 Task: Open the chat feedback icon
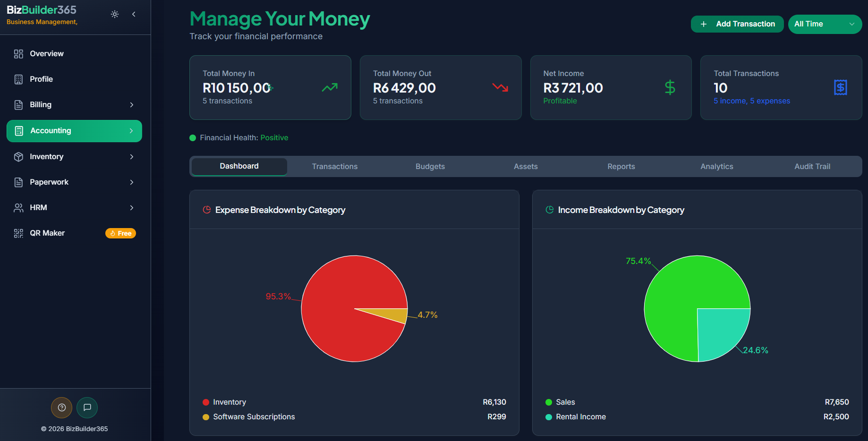[x=87, y=407]
